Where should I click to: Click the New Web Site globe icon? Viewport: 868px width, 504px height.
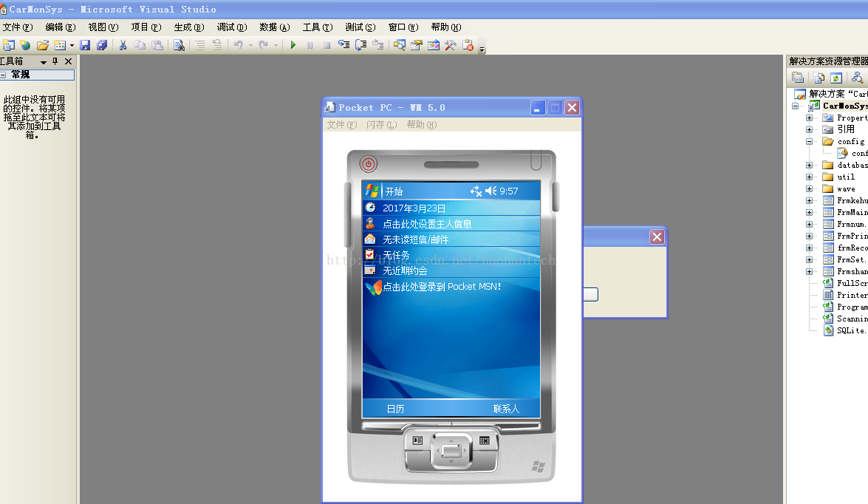25,45
